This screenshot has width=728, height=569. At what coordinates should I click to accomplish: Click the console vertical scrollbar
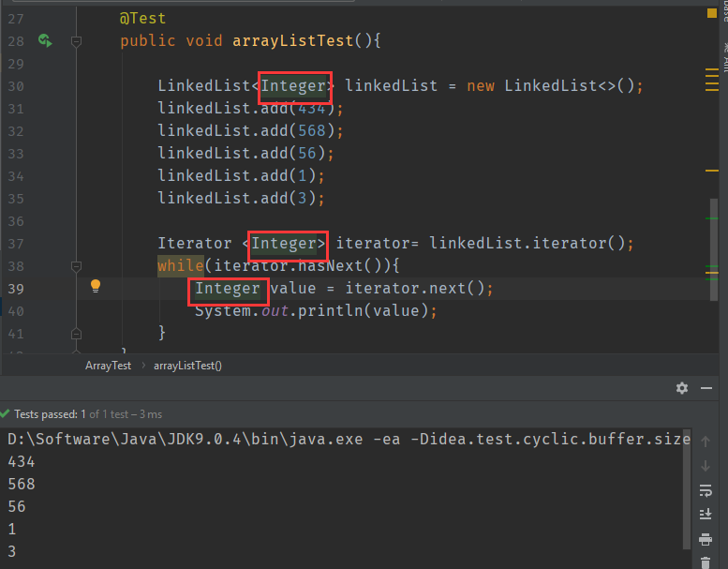687,487
